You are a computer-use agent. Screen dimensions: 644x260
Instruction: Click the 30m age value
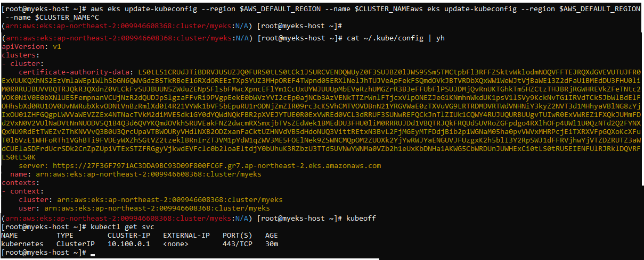(x=272, y=244)
